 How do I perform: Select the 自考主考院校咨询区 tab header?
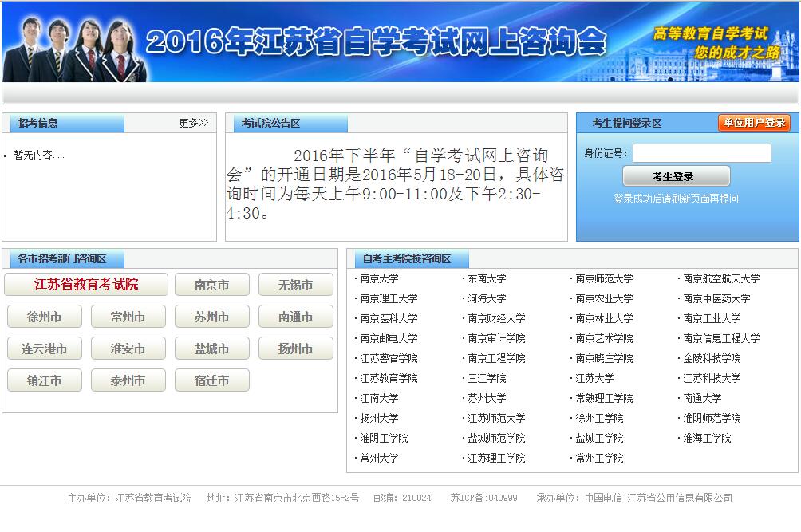(406, 259)
